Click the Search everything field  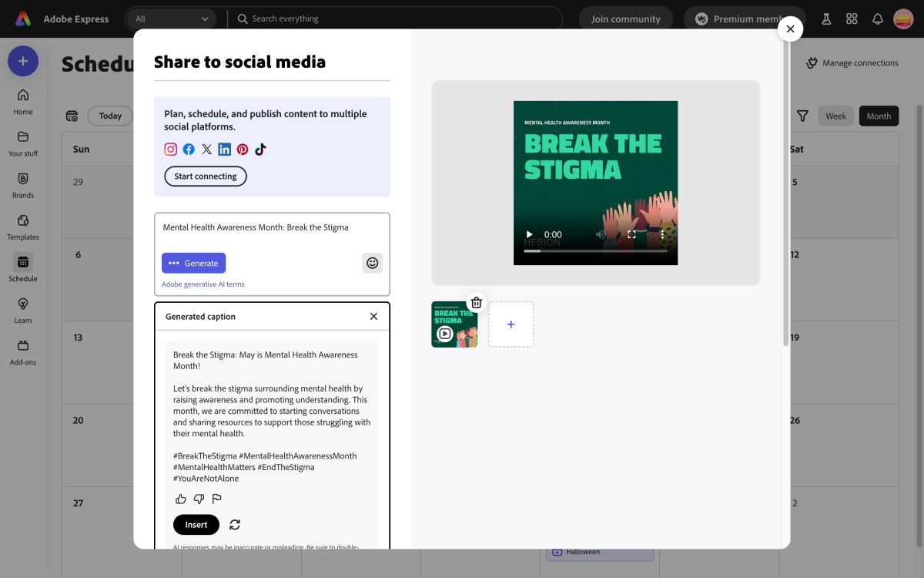(x=396, y=18)
